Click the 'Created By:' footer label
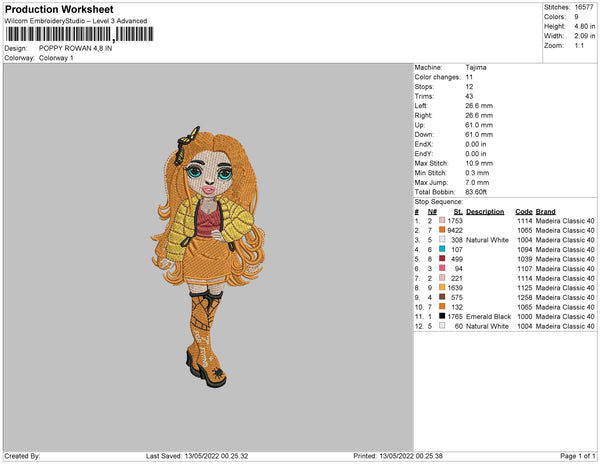The image size is (600, 464). pyautogui.click(x=22, y=456)
